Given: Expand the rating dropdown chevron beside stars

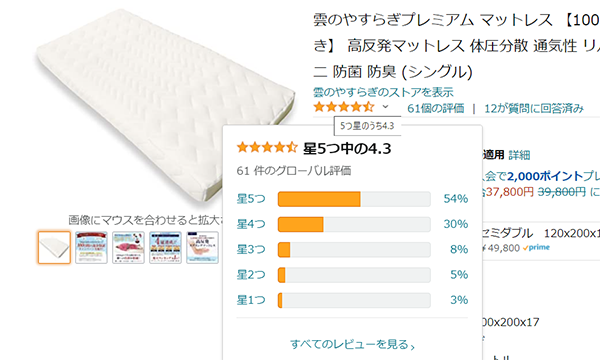Looking at the screenshot, I should 385,107.
